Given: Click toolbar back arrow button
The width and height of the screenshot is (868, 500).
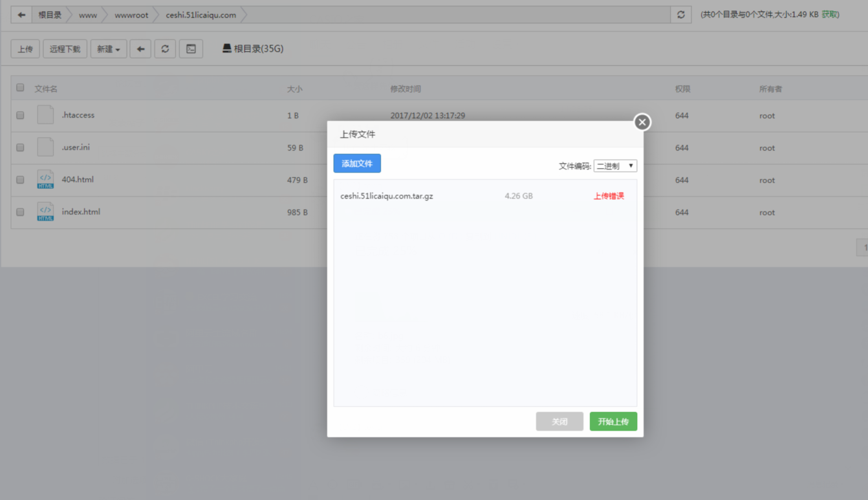Looking at the screenshot, I should pyautogui.click(x=140, y=49).
